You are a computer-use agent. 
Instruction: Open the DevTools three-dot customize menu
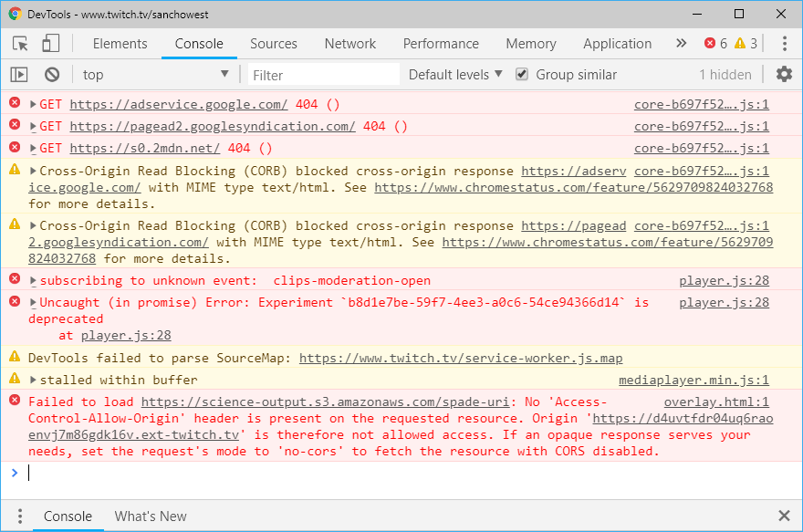tap(784, 44)
